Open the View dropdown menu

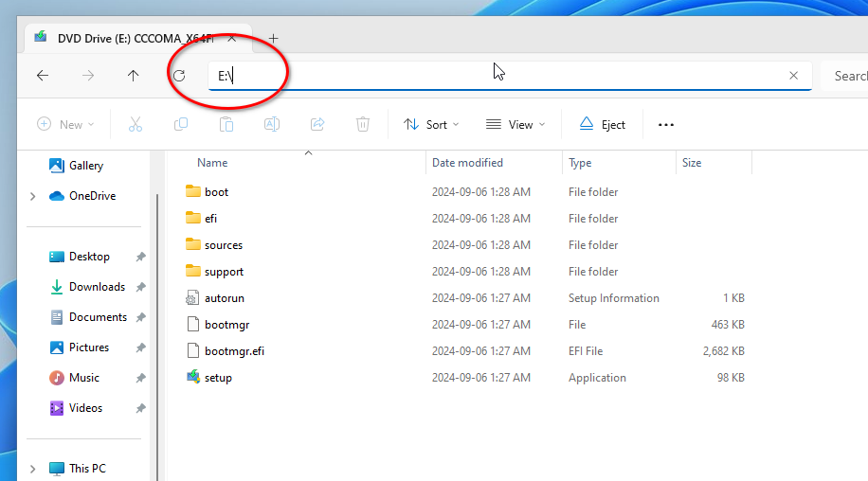click(515, 124)
